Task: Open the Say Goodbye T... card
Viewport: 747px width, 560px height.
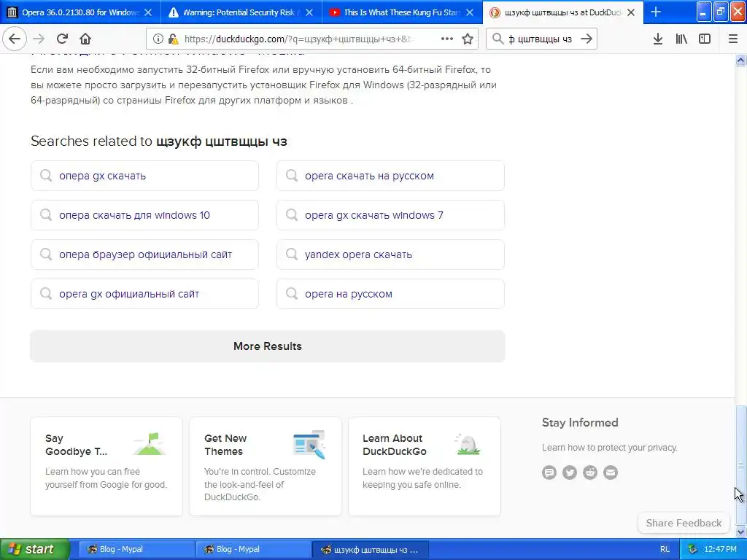Action: 107,466
